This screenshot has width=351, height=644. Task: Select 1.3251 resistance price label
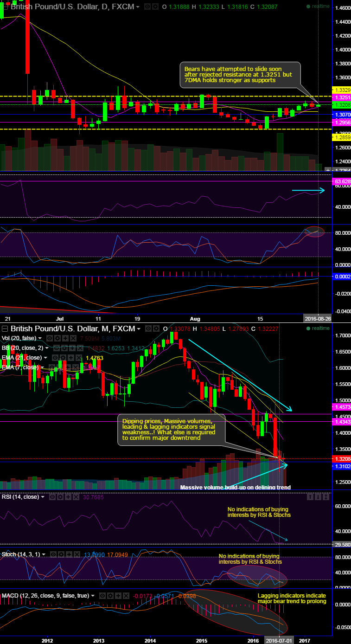(342, 97)
